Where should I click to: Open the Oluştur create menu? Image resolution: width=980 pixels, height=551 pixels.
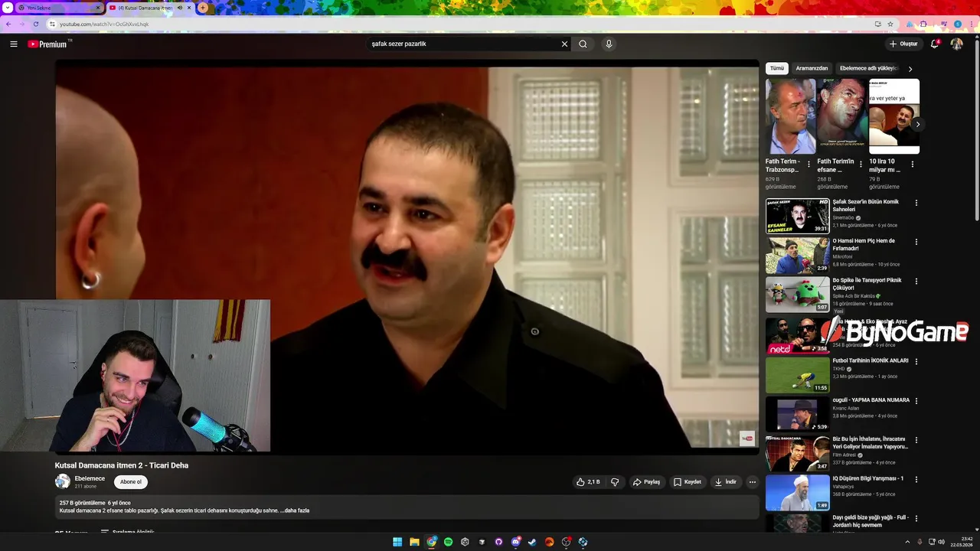(x=903, y=44)
